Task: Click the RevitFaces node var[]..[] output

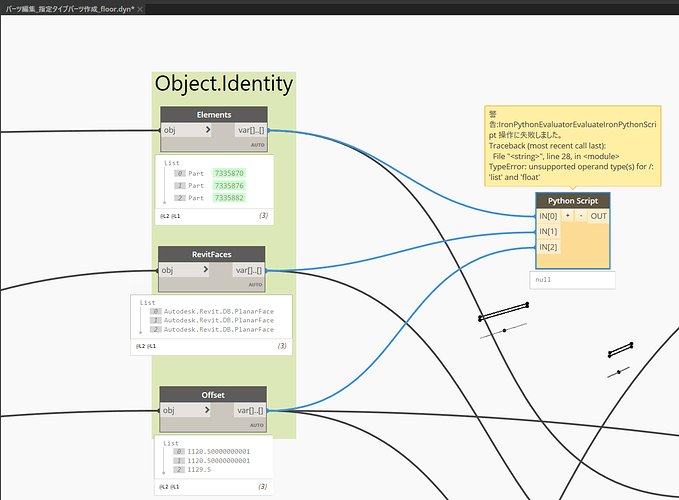Action: (250, 270)
